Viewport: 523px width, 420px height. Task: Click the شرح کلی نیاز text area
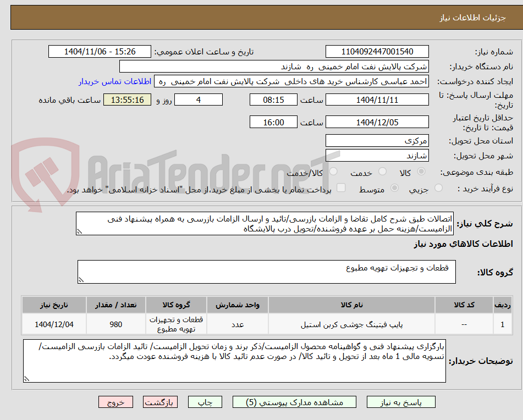point(265,224)
